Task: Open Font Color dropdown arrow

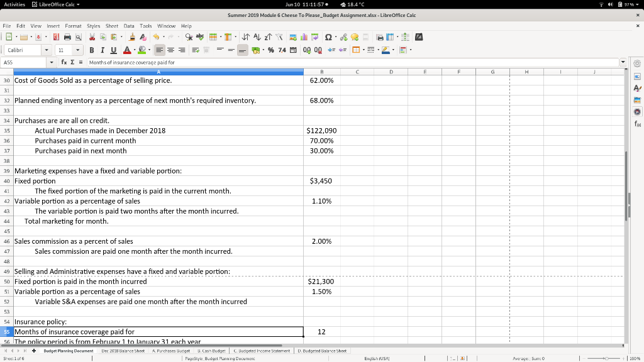Action: (135, 50)
